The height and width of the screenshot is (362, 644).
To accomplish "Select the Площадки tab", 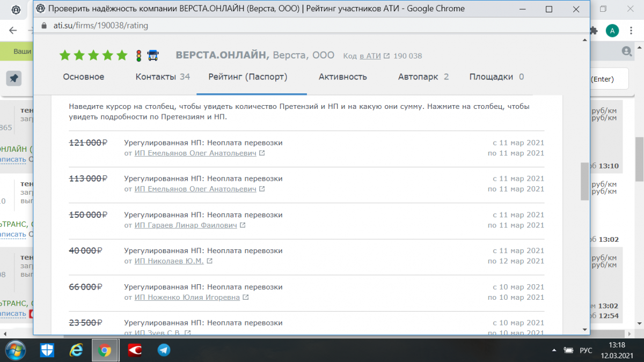I will click(496, 77).
